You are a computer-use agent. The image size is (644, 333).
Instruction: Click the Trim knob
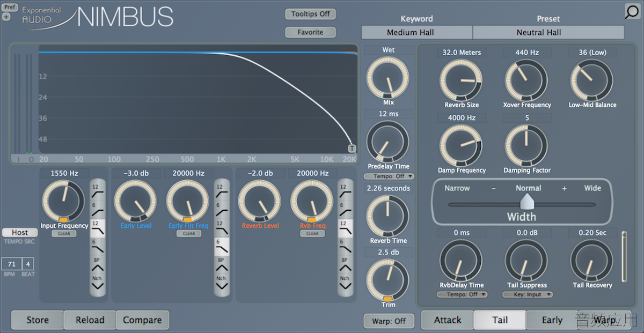388,281
